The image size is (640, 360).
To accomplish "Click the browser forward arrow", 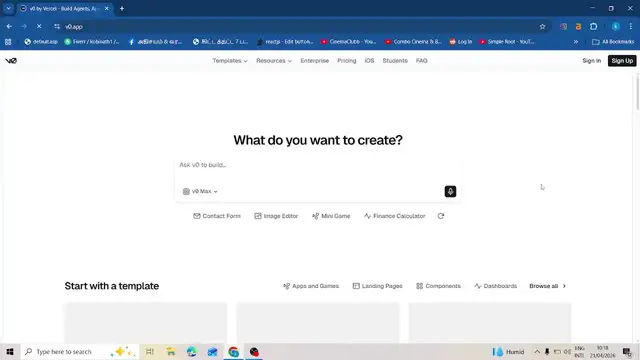I will (24, 27).
